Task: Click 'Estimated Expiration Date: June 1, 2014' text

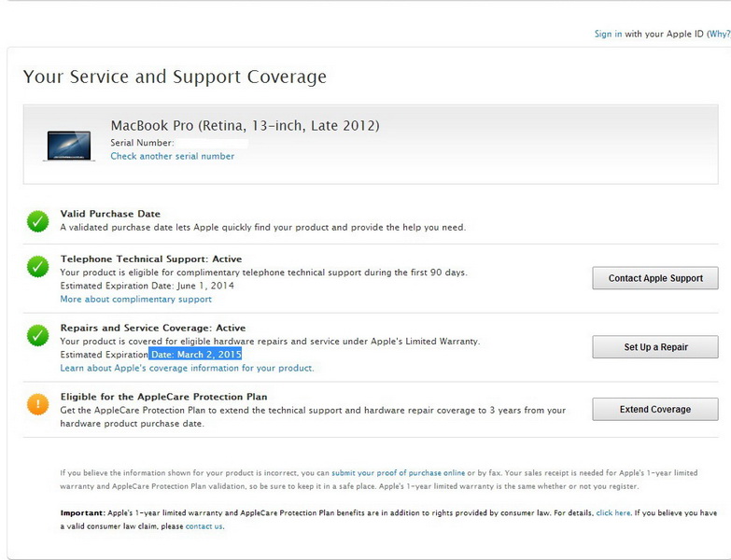Action: (148, 286)
